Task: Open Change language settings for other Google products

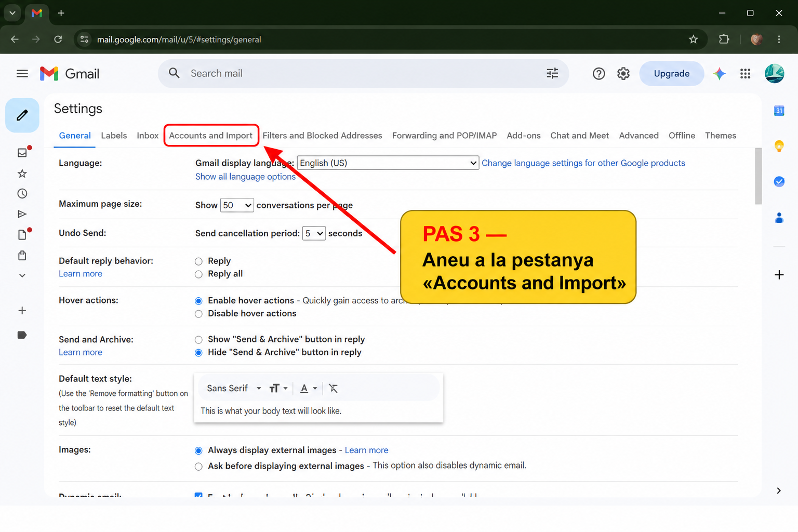Action: point(583,163)
